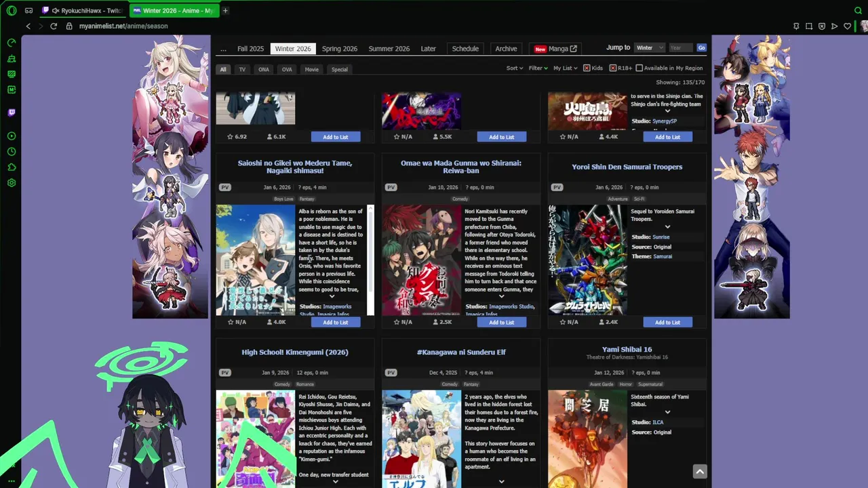Open the Twitch sidebar panel
868x488 pixels.
point(12,113)
